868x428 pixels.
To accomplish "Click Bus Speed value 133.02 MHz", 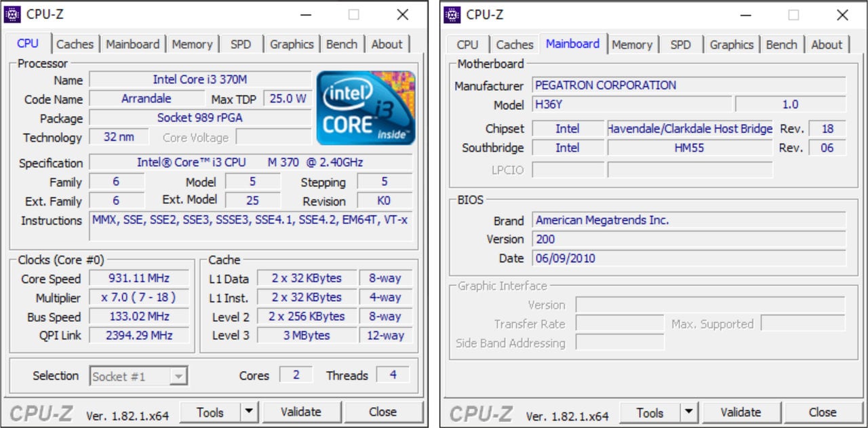I will (x=139, y=316).
